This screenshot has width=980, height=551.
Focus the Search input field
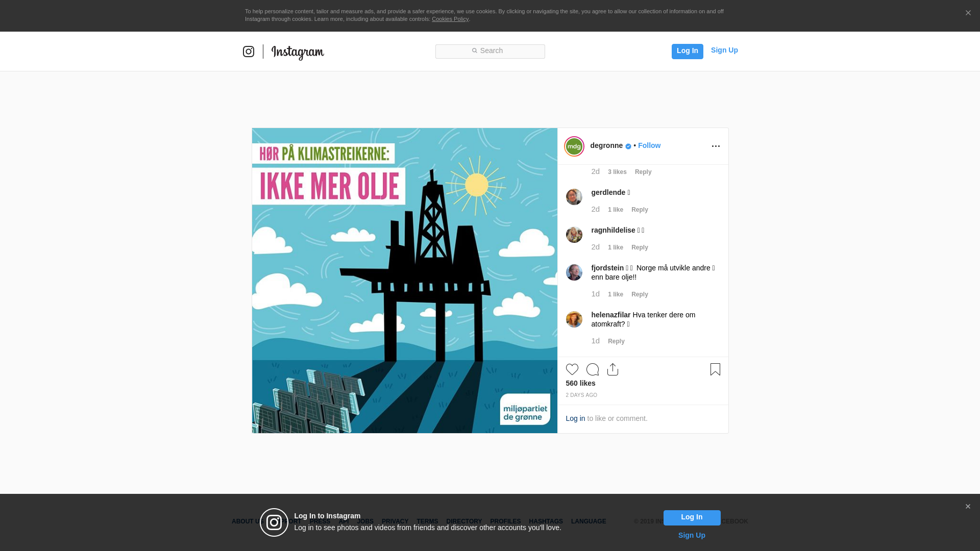tap(490, 51)
